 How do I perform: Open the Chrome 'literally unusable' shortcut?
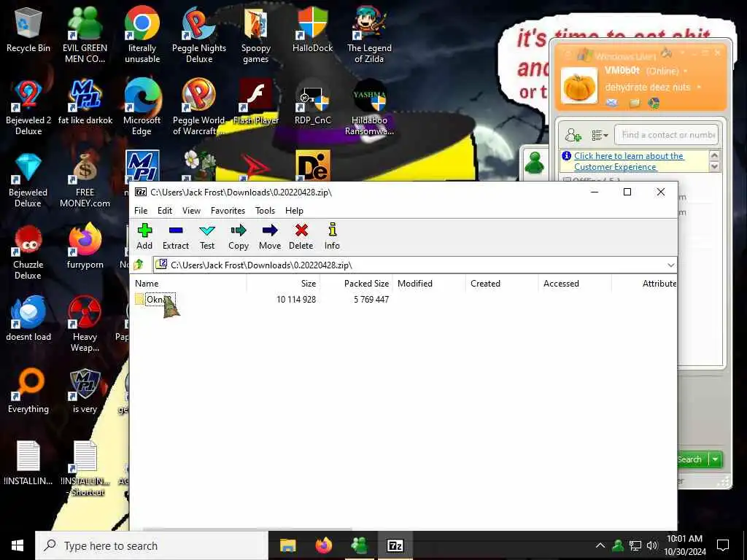coord(142,34)
